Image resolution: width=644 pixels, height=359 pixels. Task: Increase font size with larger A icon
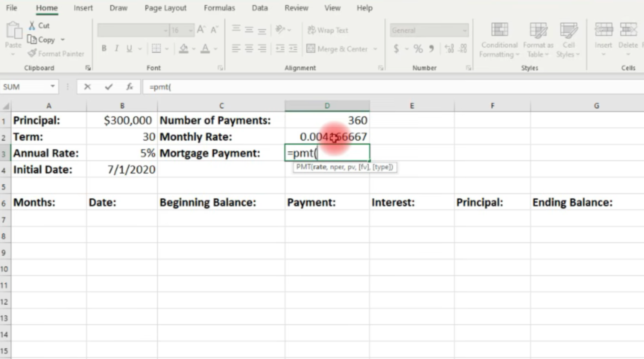pyautogui.click(x=201, y=30)
